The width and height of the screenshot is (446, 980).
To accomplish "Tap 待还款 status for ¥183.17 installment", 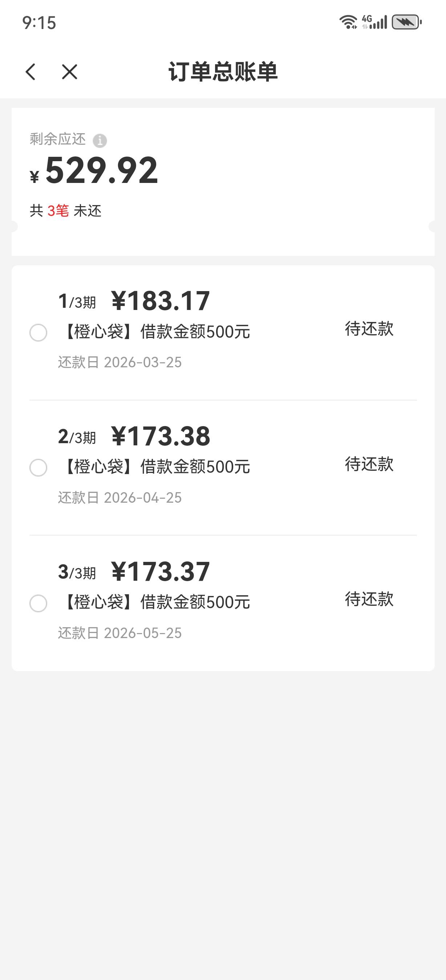I will pos(369,329).
